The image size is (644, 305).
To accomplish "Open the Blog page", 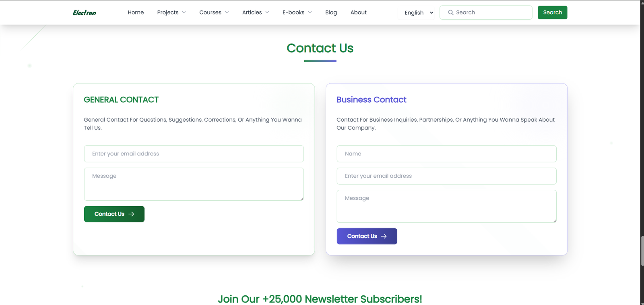I will [x=331, y=12].
